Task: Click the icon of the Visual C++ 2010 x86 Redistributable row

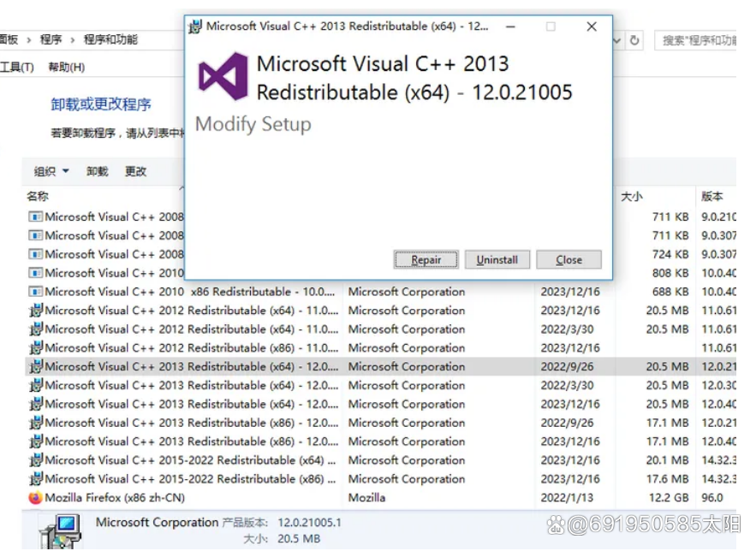Action: 35,292
